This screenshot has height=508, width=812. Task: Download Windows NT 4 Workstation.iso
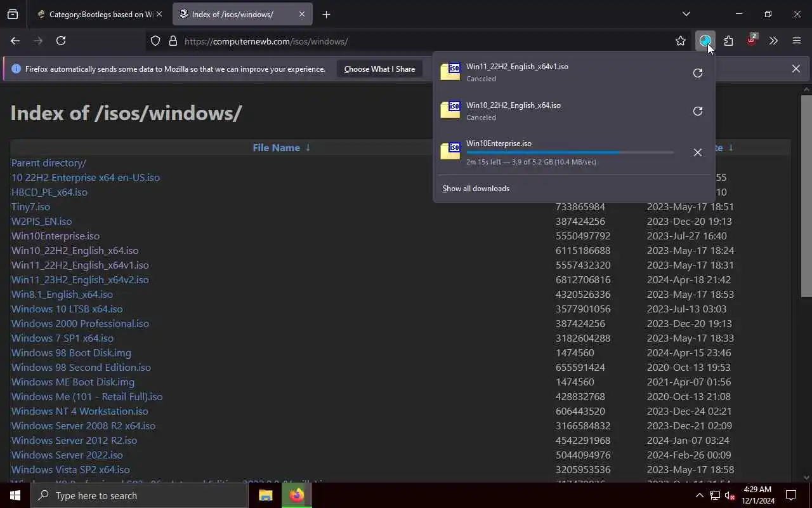click(80, 411)
